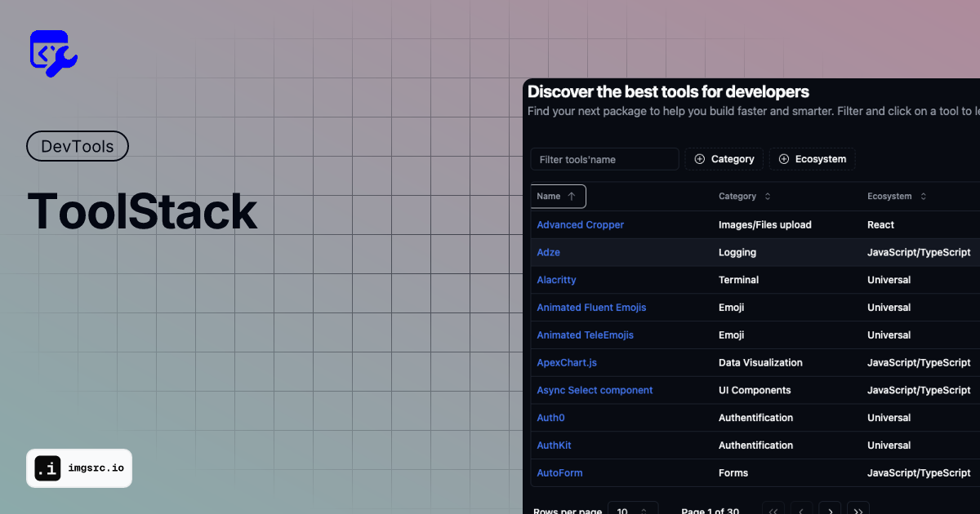Click the imgsrc.io terminal icon badge

point(47,468)
